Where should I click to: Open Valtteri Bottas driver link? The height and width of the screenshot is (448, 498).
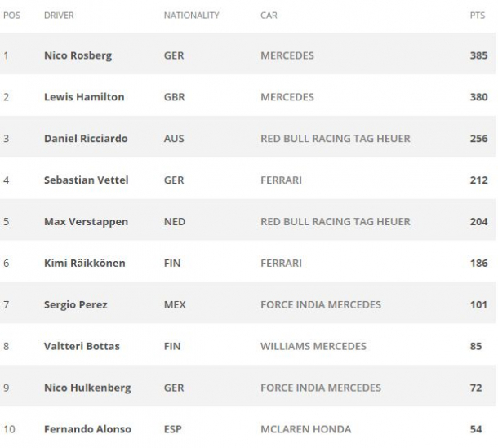82,347
